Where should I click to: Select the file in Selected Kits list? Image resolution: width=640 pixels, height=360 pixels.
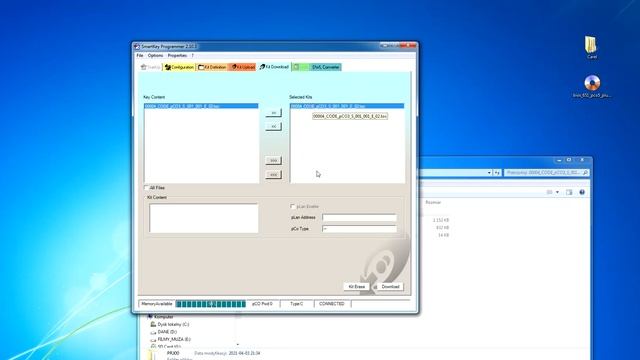[x=347, y=106]
